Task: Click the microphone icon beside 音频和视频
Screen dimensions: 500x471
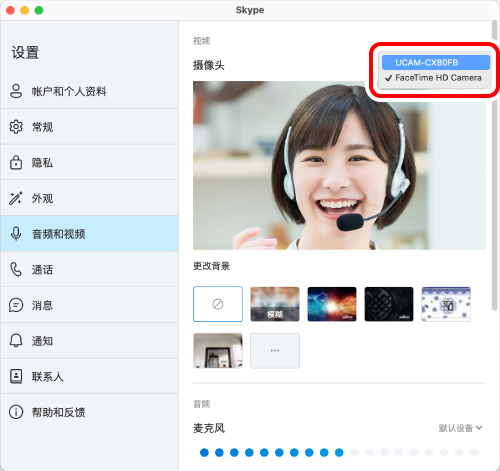Action: tap(16, 234)
